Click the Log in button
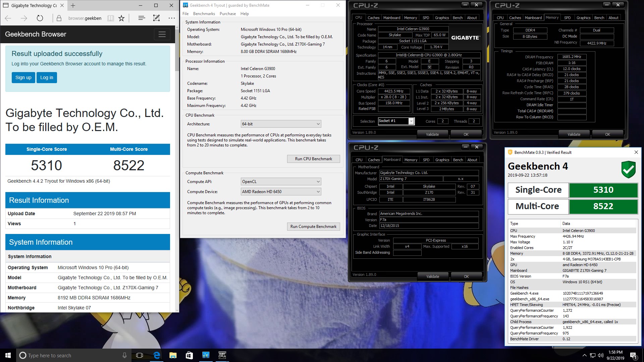The image size is (644, 362). (x=47, y=77)
